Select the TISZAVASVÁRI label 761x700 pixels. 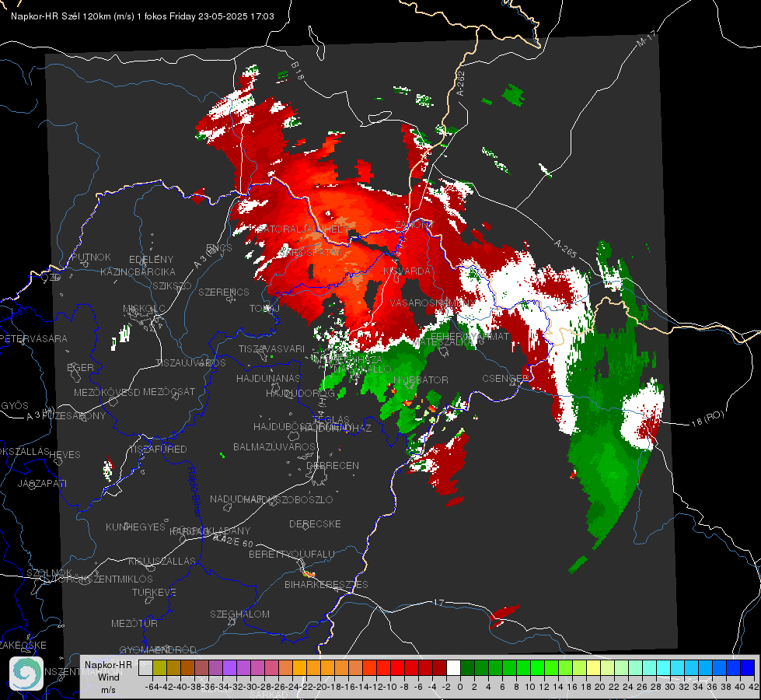click(x=271, y=348)
